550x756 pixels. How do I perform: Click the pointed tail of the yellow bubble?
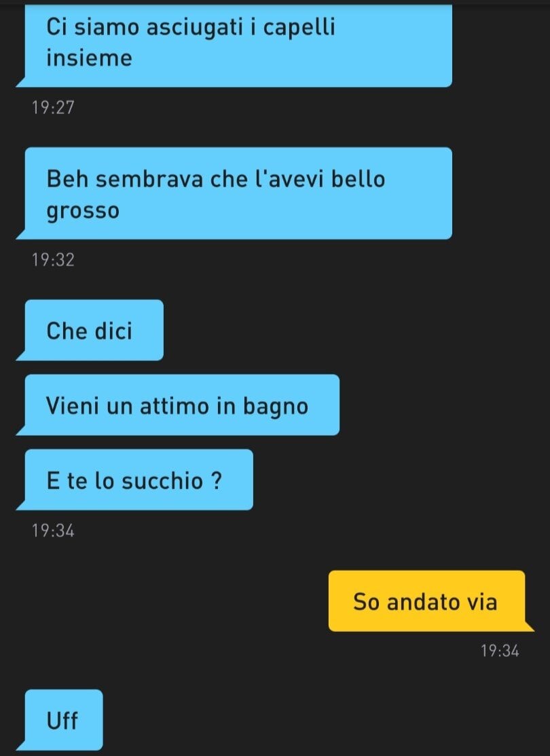529,626
